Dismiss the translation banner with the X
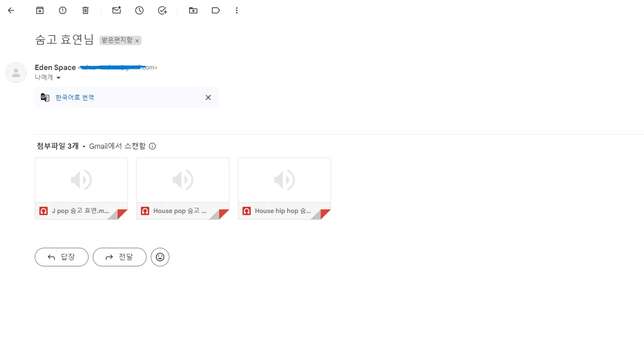 pyautogui.click(x=208, y=97)
